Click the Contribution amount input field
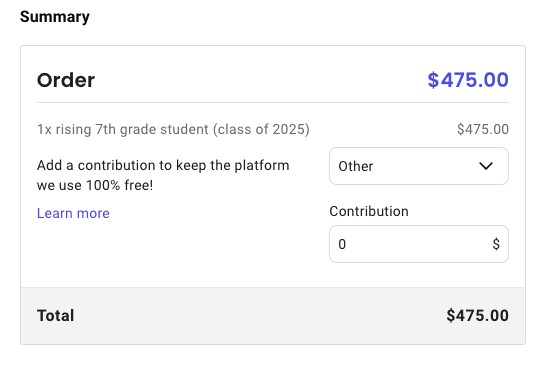 coord(419,244)
